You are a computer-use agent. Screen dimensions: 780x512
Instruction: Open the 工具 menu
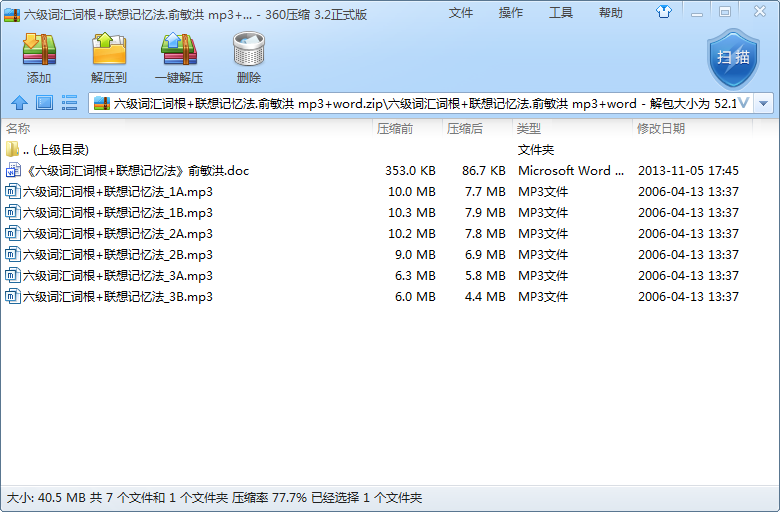click(561, 13)
